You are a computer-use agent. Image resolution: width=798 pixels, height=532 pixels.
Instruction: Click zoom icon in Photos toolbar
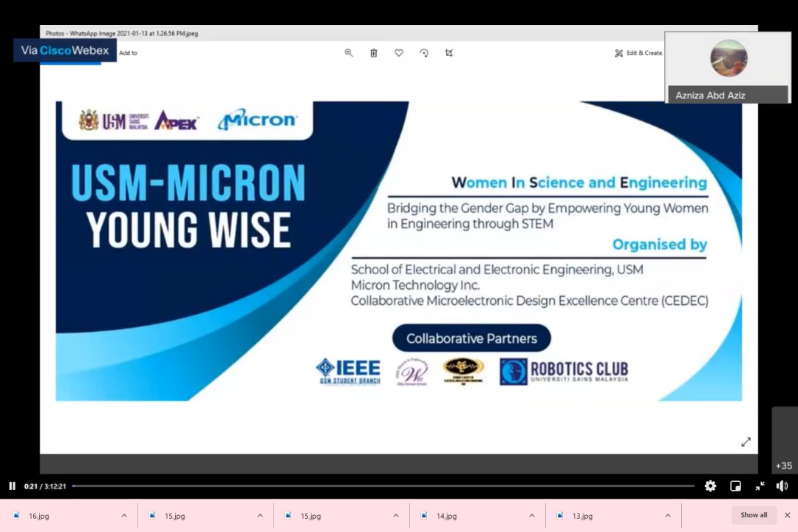click(x=349, y=53)
